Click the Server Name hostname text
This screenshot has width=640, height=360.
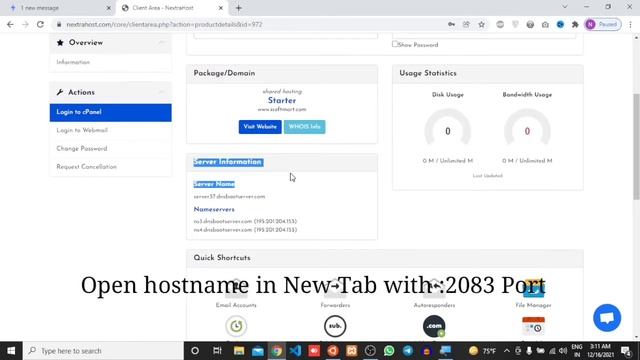pos(229,197)
